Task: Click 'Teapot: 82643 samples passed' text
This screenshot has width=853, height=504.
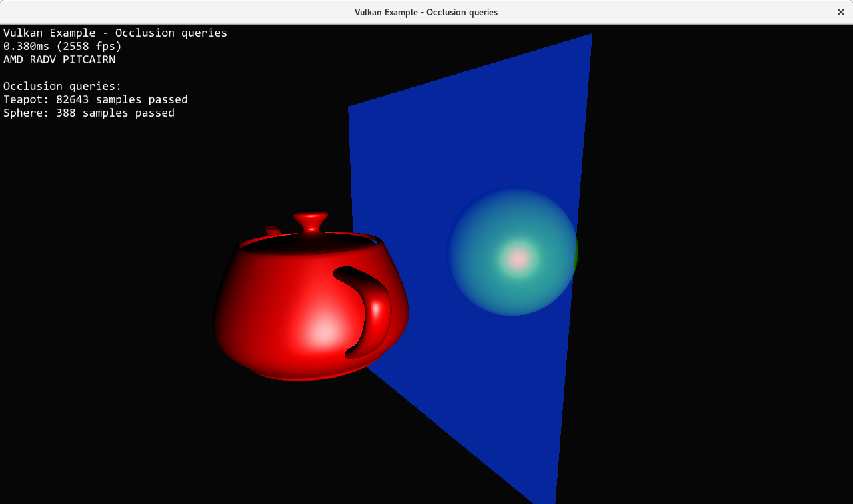Action: tap(95, 99)
